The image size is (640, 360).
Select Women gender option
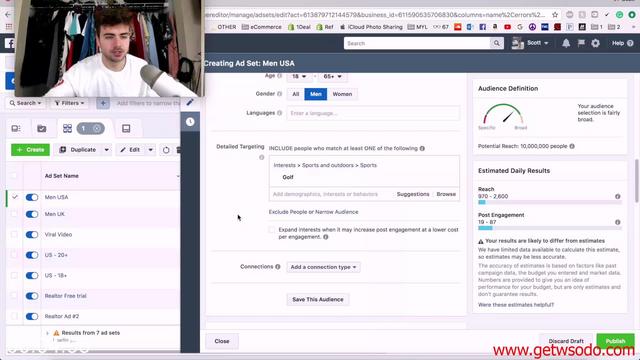pos(342,94)
